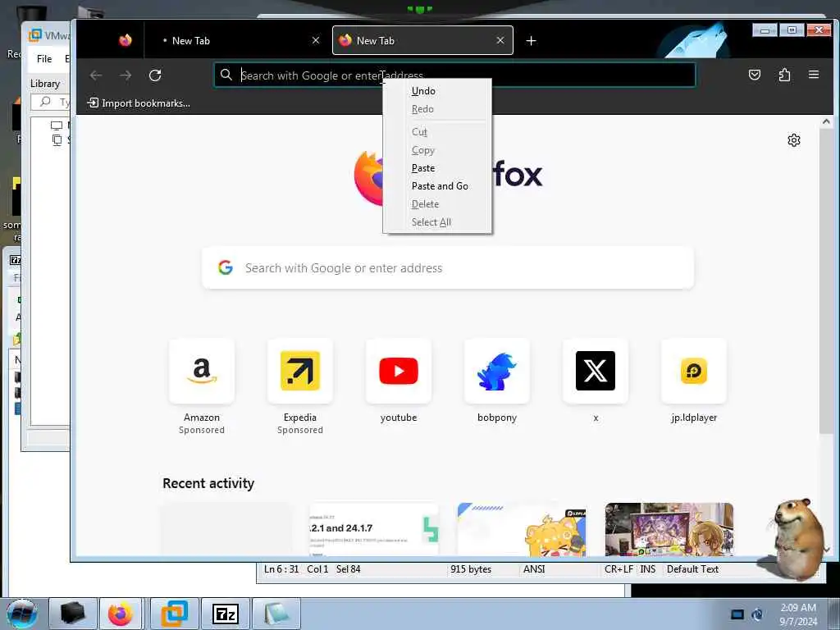
Task: Switch to the first New Tab
Action: 235,41
